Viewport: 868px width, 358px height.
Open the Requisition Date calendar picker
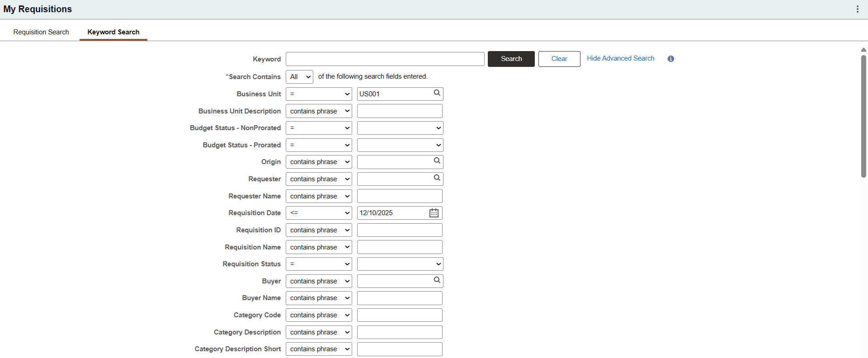434,213
